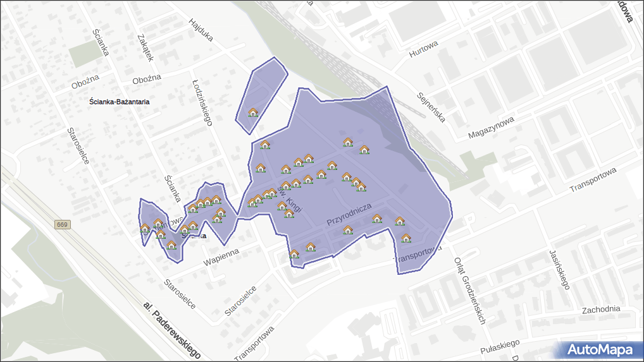Click the Hurtowa street label
The height and width of the screenshot is (362, 644).
[423, 49]
